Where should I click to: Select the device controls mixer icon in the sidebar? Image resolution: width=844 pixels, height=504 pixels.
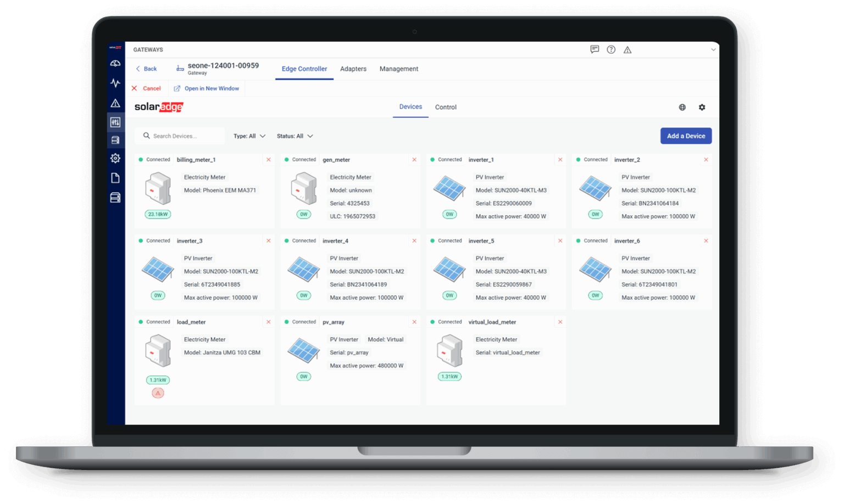[x=115, y=122]
